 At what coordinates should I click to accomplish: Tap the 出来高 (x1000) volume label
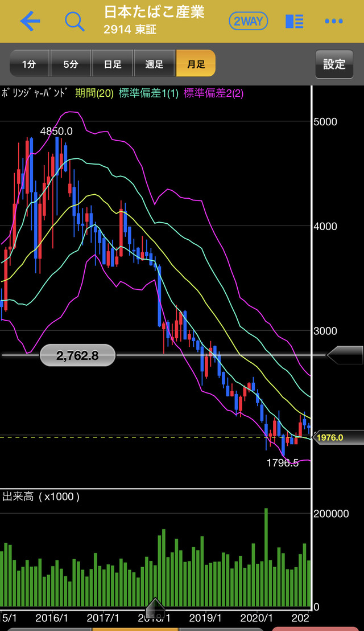pyautogui.click(x=41, y=497)
